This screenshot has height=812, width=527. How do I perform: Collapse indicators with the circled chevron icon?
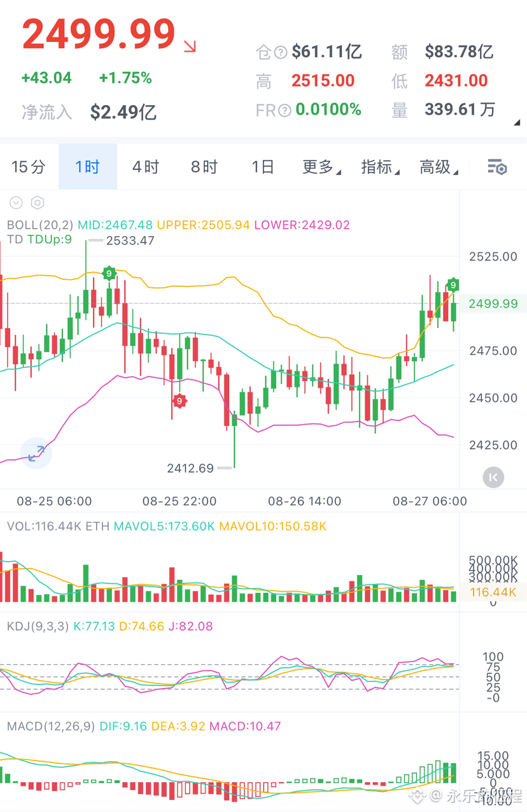click(x=16, y=203)
